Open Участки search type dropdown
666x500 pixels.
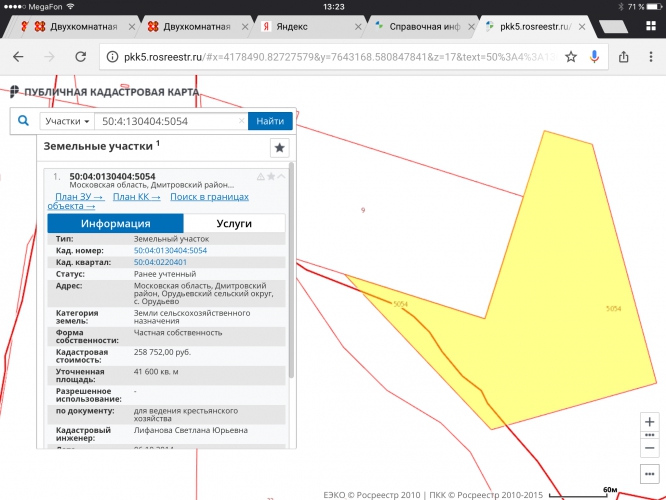pyautogui.click(x=67, y=121)
